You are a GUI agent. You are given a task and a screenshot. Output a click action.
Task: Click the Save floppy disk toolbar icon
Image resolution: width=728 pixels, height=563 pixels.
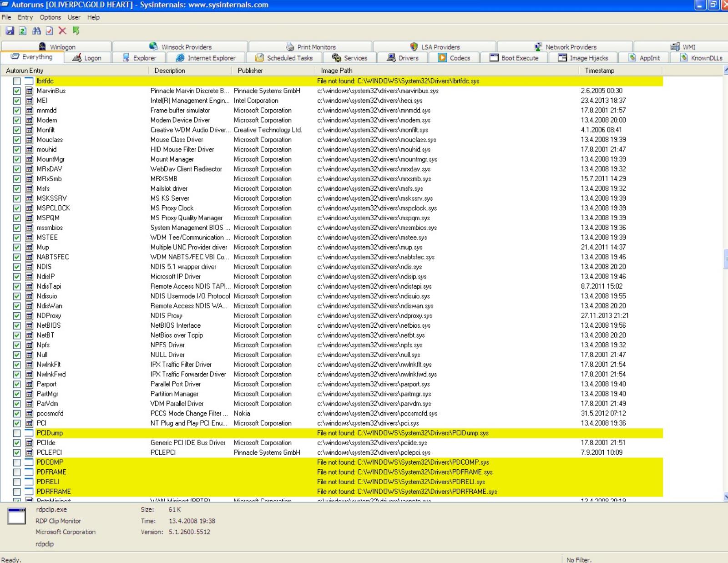[10, 31]
